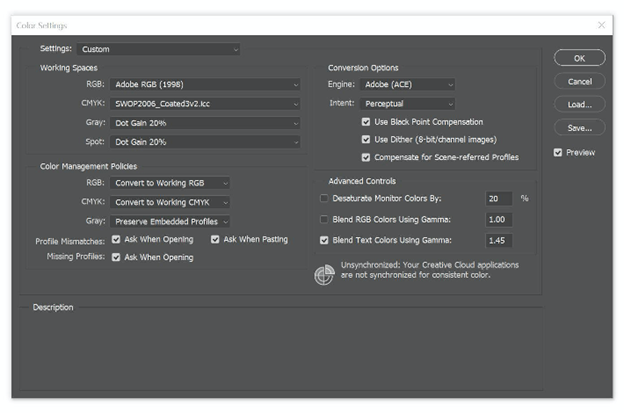The width and height of the screenshot is (624, 413).
Task: Toggle Missing Profiles Ask When Opening
Action: pos(116,257)
